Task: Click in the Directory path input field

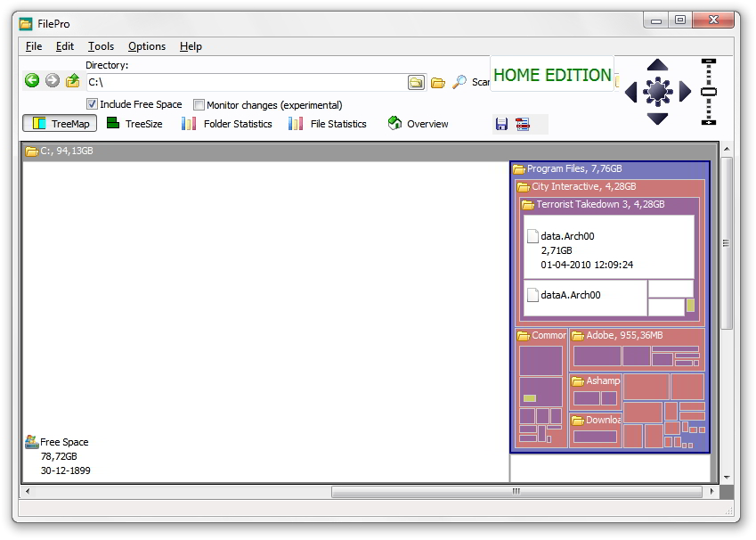Action: click(247, 83)
